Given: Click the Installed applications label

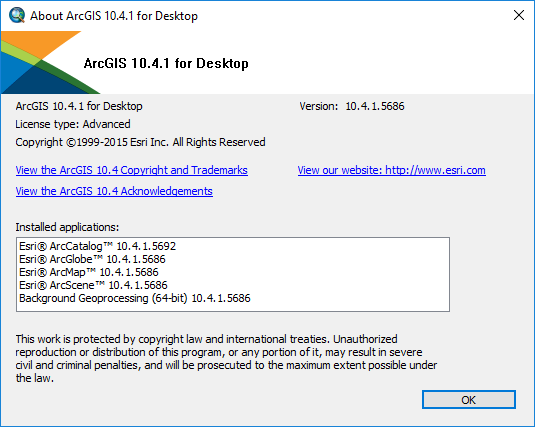Looking at the screenshot, I should (67, 227).
